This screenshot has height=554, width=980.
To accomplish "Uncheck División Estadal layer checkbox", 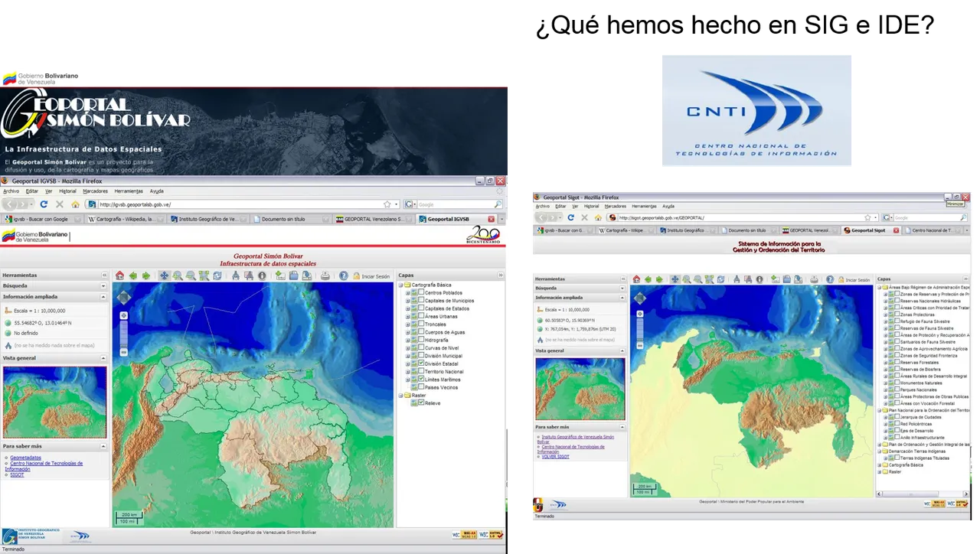I will click(x=421, y=363).
